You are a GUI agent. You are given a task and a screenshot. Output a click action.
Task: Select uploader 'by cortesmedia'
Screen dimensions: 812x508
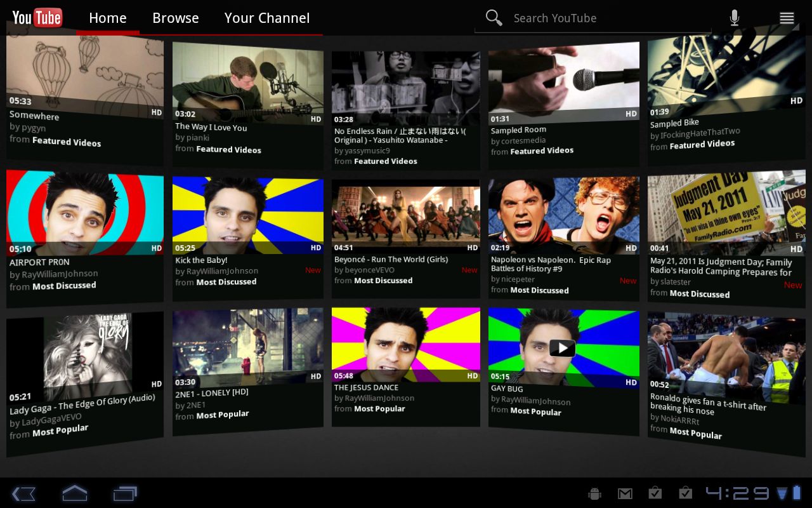click(x=518, y=140)
